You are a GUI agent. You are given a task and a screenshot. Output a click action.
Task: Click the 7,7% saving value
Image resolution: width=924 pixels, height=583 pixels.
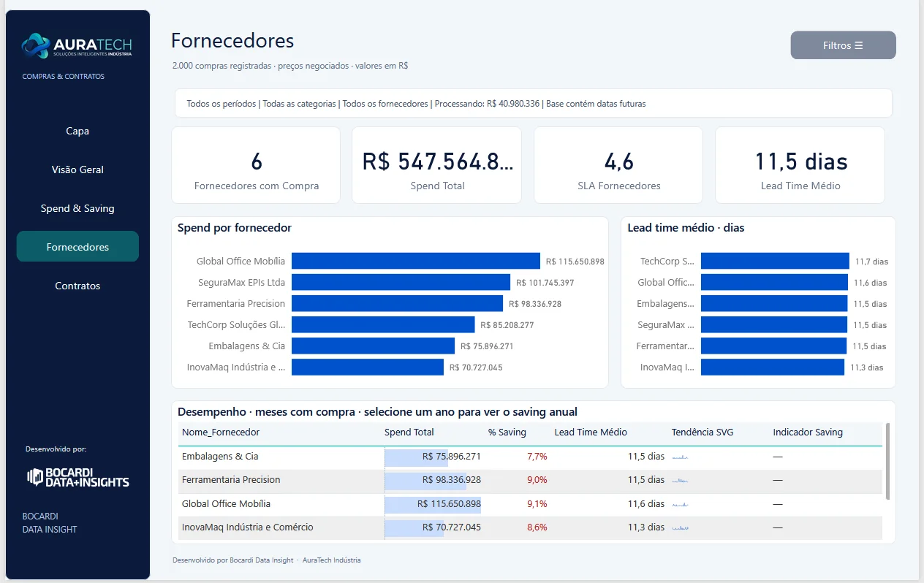click(x=537, y=456)
